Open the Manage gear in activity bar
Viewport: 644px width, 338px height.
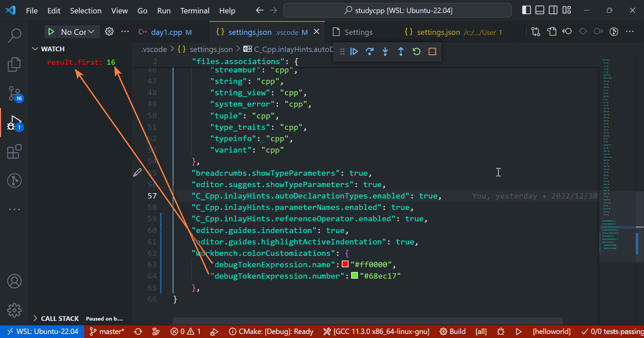coord(14,310)
